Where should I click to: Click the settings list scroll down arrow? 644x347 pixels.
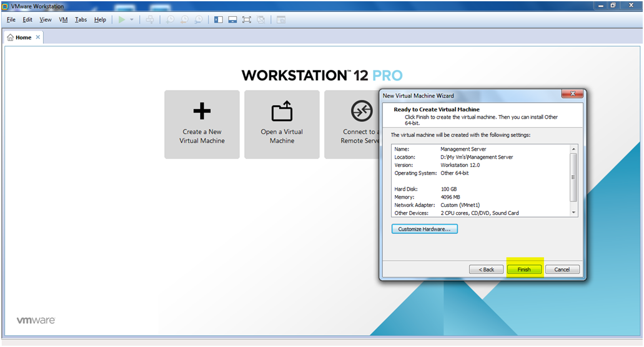574,213
